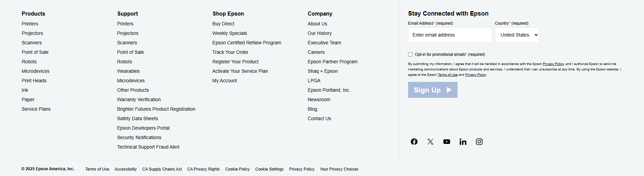Go to Weekly Specials under Shop Epson
The width and height of the screenshot is (644, 176).
tap(229, 33)
